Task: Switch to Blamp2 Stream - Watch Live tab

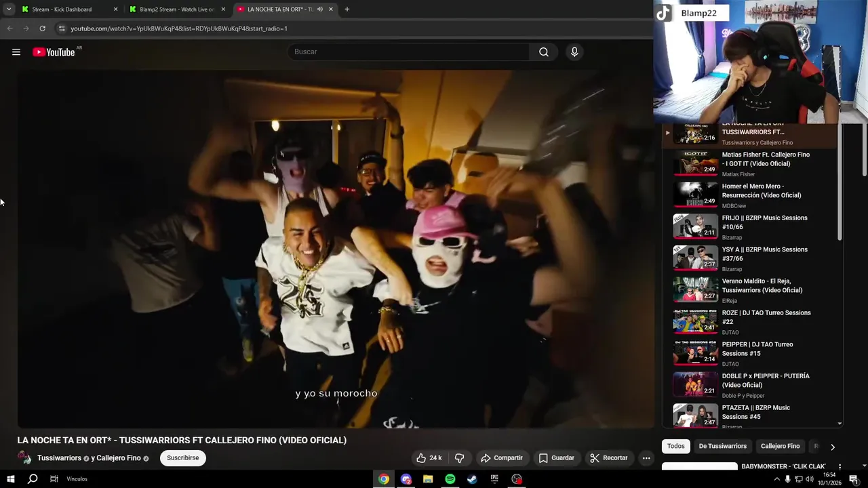Action: click(x=176, y=9)
